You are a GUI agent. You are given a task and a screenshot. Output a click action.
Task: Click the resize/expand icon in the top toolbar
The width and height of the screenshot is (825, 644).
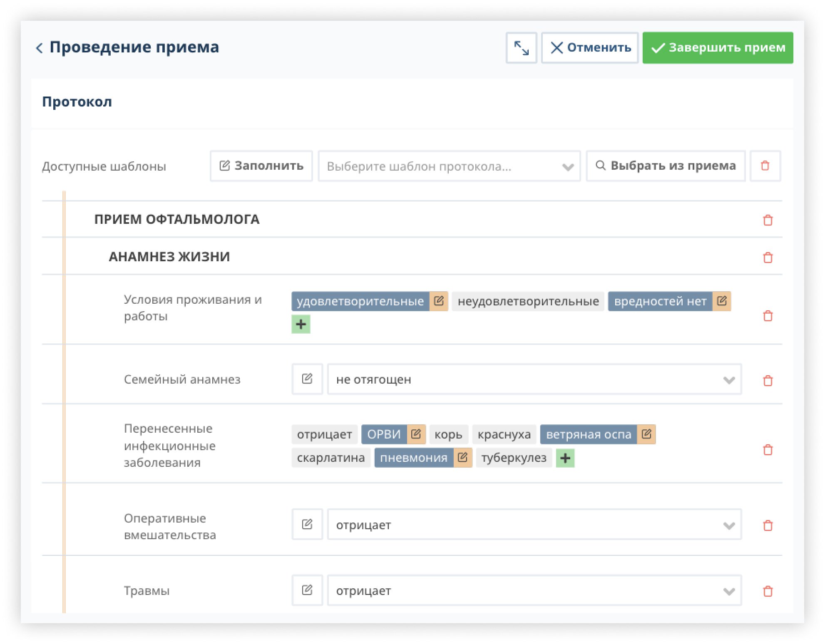522,47
